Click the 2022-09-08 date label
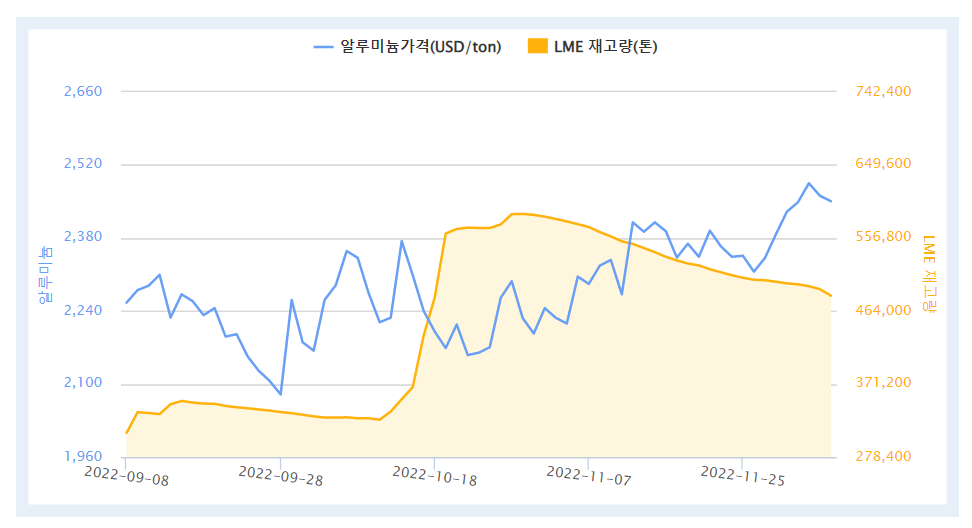 click(x=126, y=476)
